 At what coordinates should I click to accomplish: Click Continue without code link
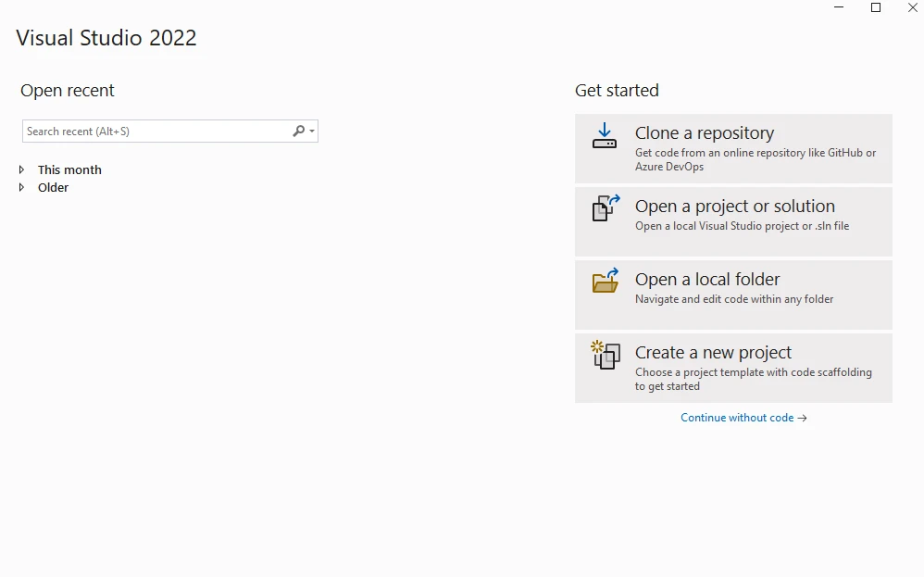click(737, 418)
